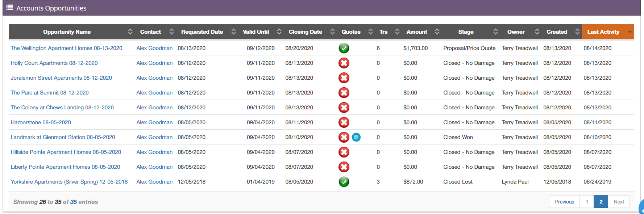Go to the Previous page

(x=565, y=202)
